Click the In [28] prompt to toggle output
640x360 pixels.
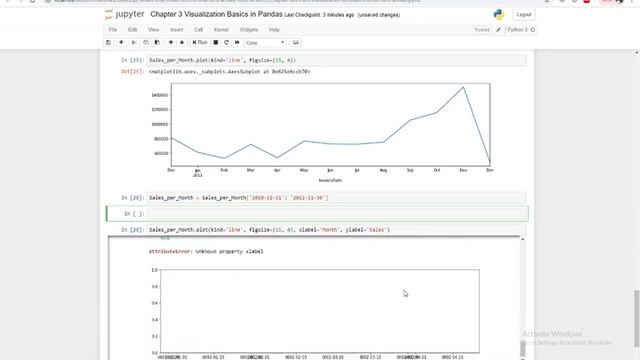133,230
